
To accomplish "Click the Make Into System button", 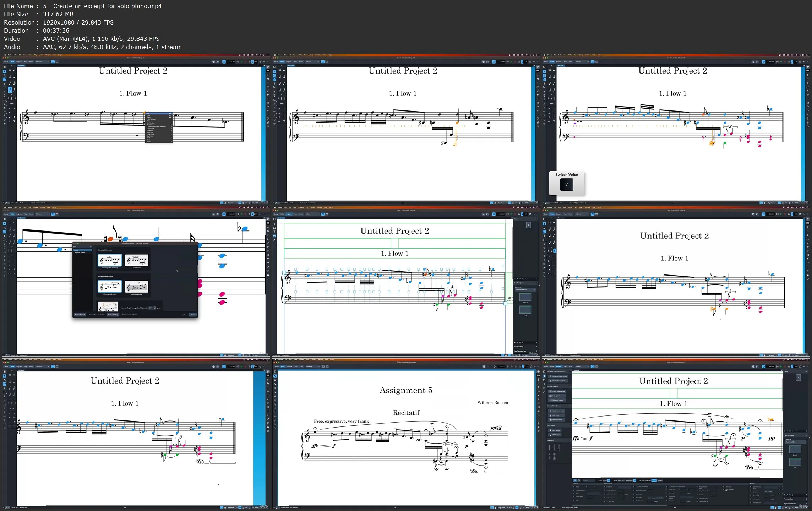I will coord(557,400).
